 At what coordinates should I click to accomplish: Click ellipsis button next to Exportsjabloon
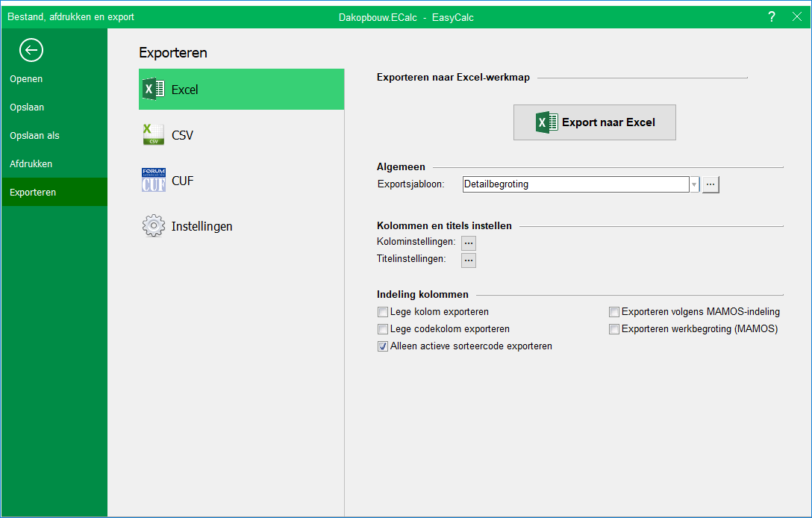tap(710, 184)
